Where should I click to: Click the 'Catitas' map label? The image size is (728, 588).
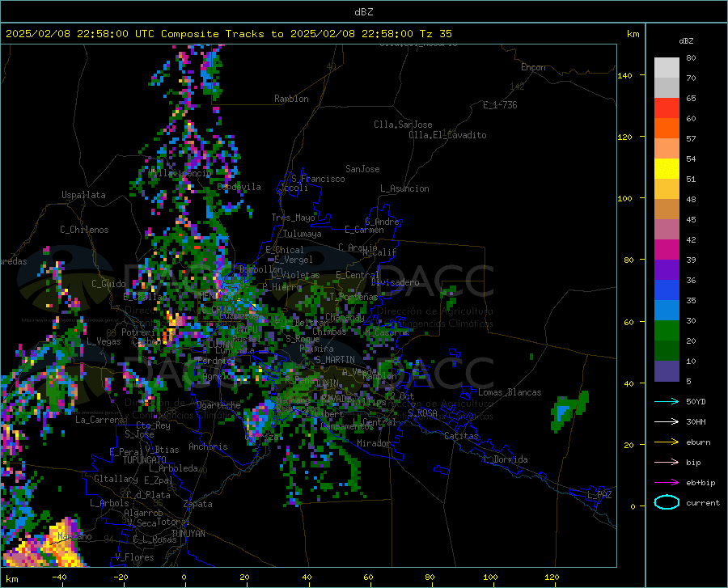tap(461, 436)
